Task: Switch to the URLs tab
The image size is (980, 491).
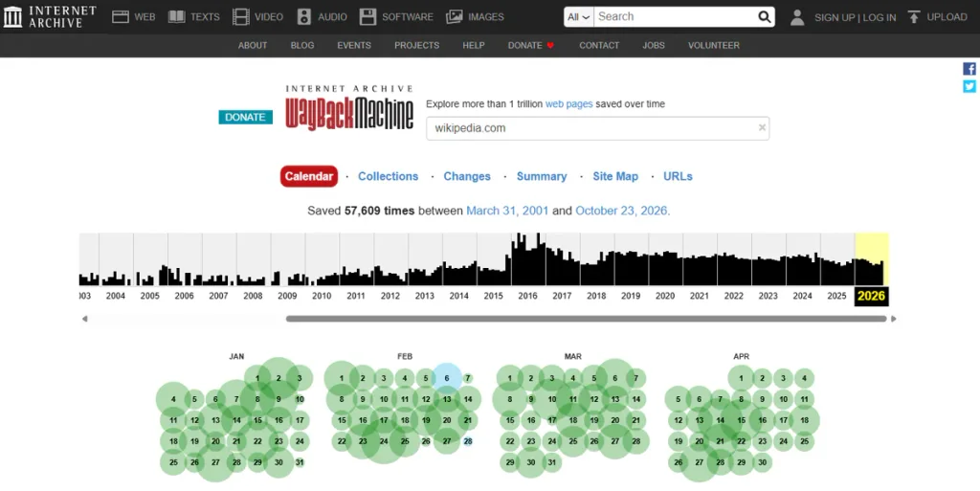Action: pyautogui.click(x=679, y=176)
